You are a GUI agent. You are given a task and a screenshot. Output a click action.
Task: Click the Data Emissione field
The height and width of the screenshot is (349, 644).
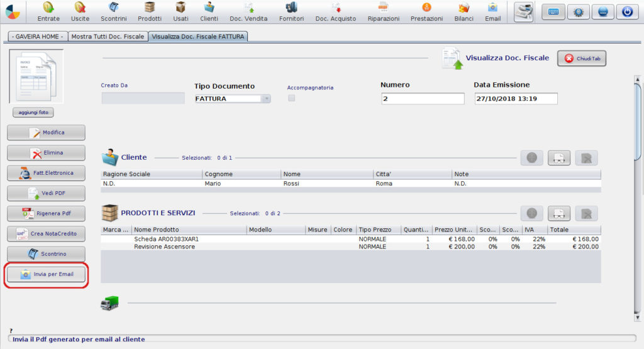[x=516, y=99]
